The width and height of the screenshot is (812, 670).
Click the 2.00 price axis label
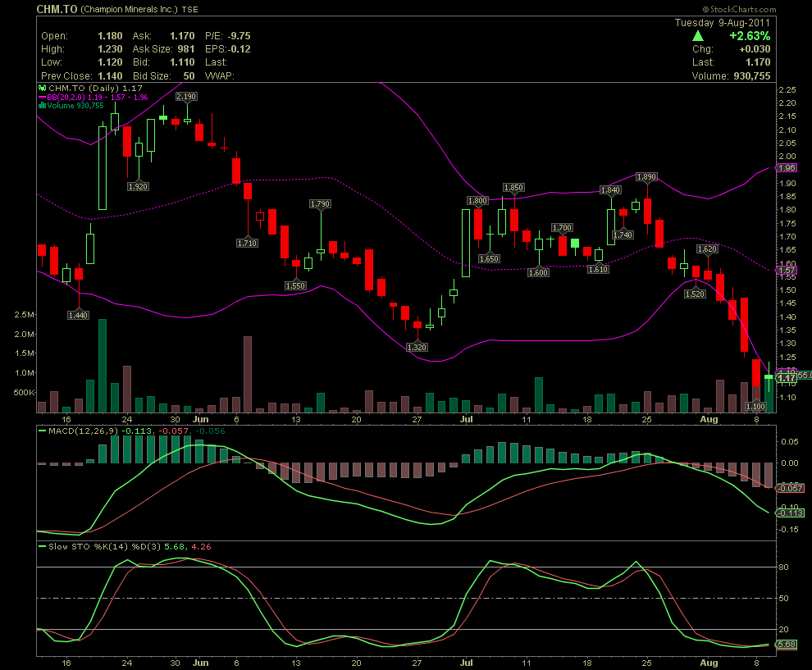(x=787, y=157)
